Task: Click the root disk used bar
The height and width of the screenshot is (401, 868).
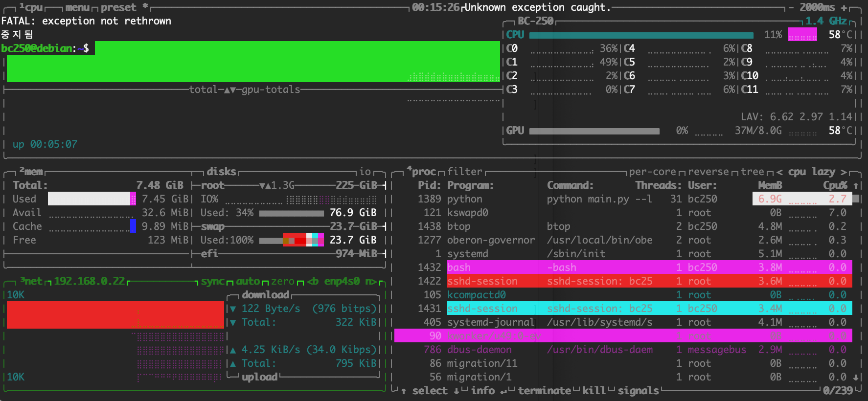Action: coord(292,213)
